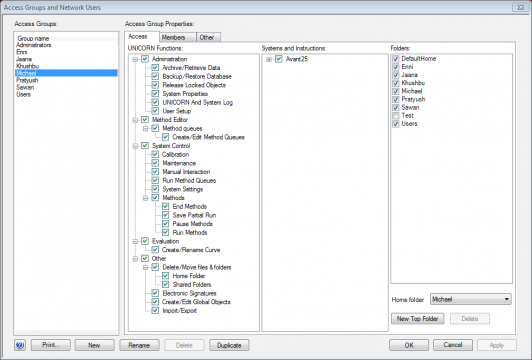Click the blue help question mark icon

[20, 345]
